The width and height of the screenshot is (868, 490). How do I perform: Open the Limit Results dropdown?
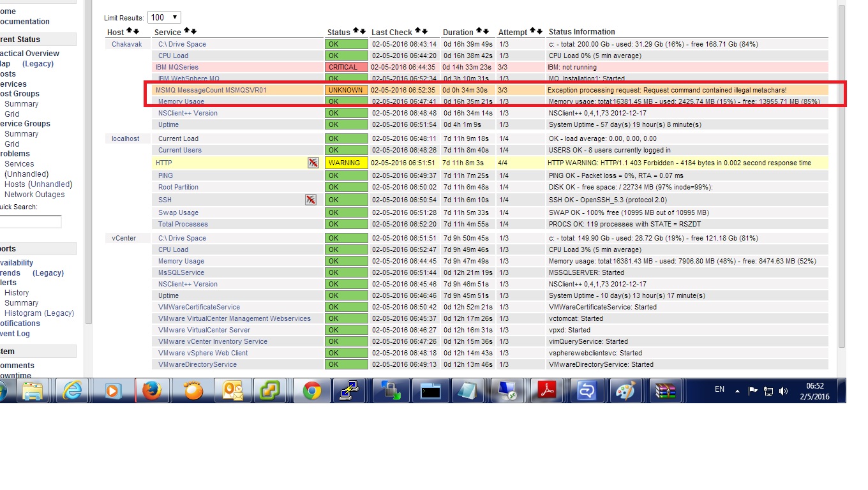[164, 18]
